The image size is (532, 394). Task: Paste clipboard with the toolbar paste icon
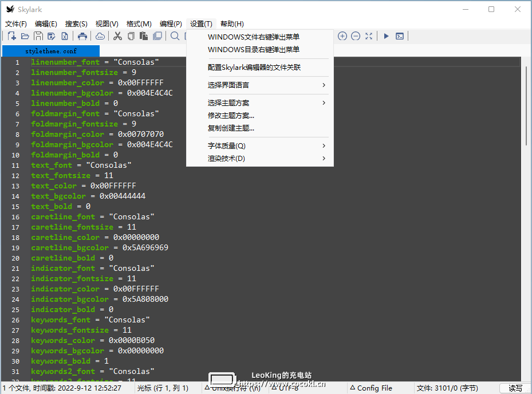pos(144,36)
